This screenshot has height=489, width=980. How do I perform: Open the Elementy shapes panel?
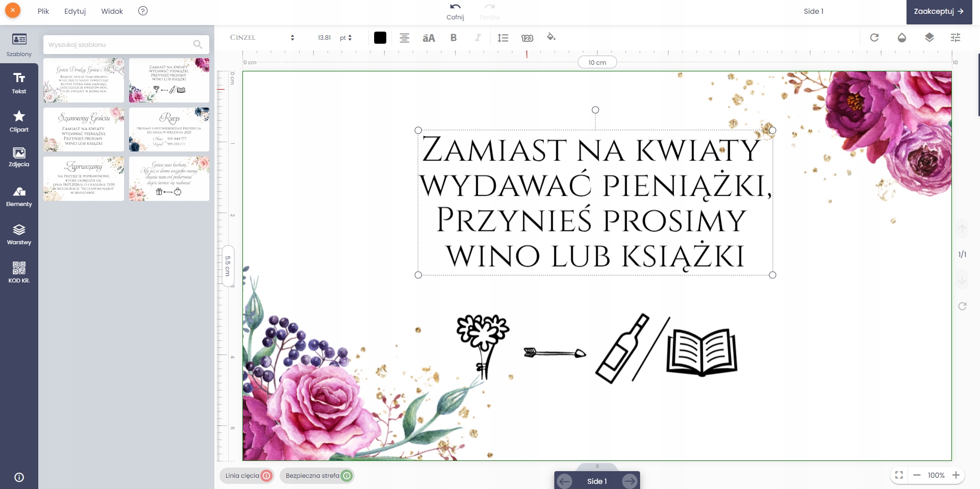(19, 196)
